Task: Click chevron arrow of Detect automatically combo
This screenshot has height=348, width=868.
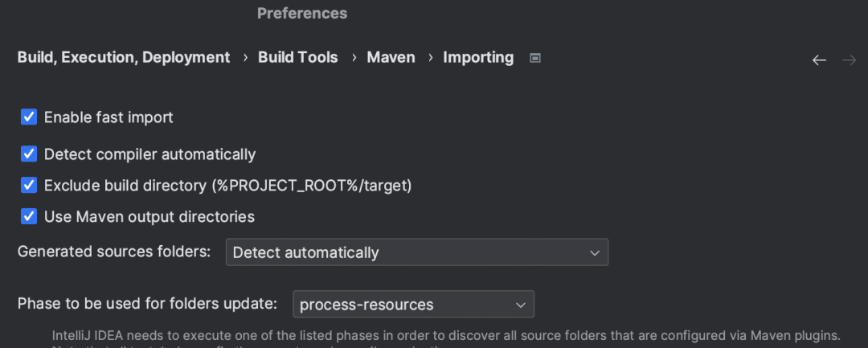Action: 595,253
